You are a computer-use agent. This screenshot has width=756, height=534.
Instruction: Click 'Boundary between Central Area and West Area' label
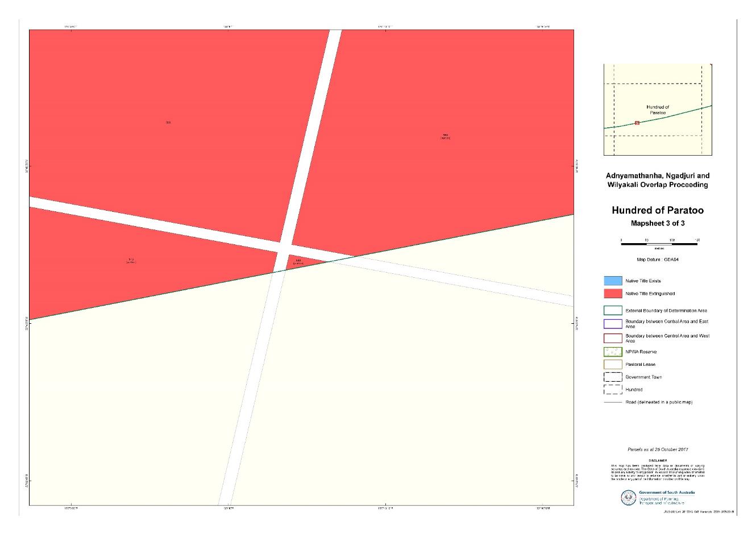coord(667,338)
